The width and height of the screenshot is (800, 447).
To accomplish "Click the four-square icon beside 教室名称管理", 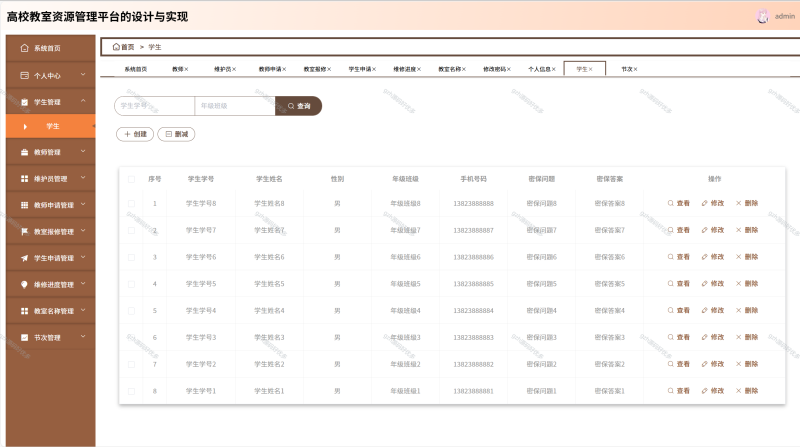I will (24, 311).
